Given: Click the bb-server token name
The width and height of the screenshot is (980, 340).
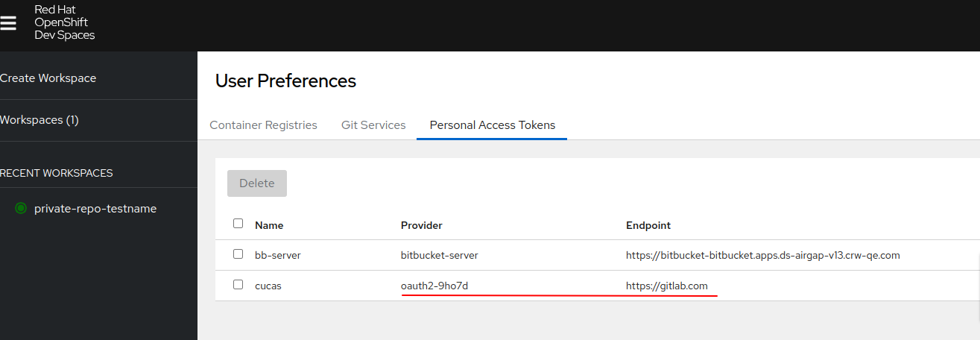Looking at the screenshot, I should (277, 255).
